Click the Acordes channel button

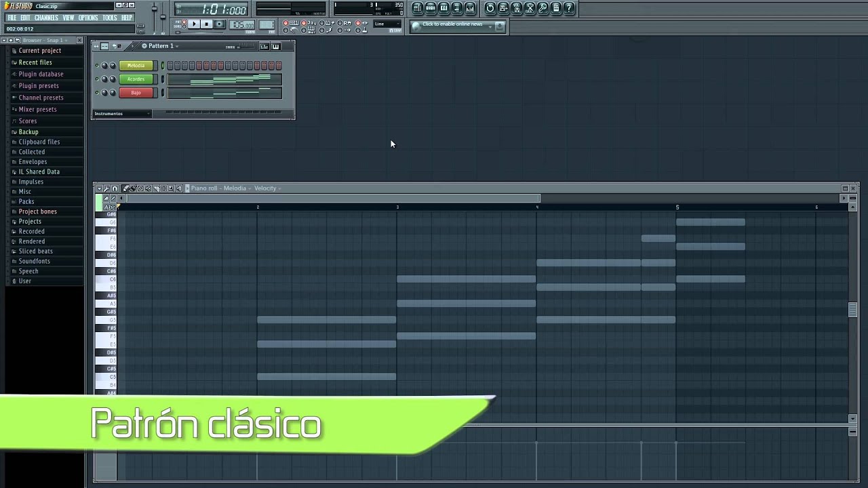136,79
